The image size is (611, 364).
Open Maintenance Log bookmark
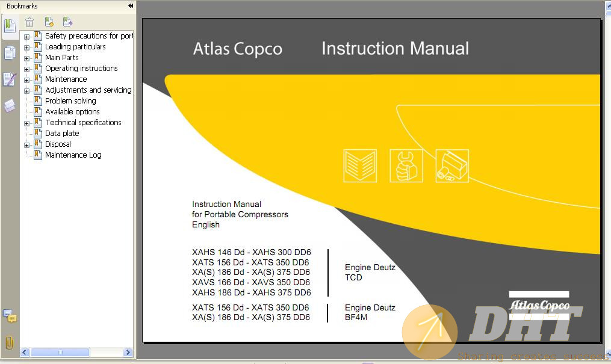pyautogui.click(x=73, y=155)
